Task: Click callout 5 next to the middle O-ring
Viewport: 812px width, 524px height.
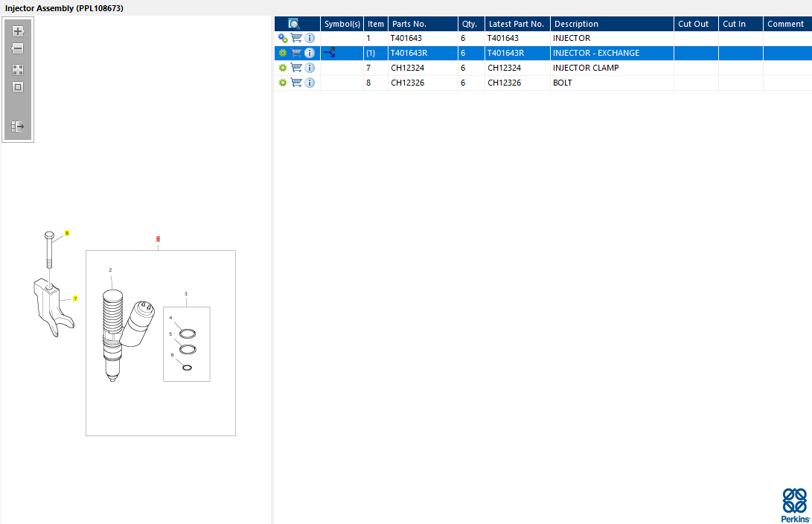Action: pyautogui.click(x=170, y=334)
